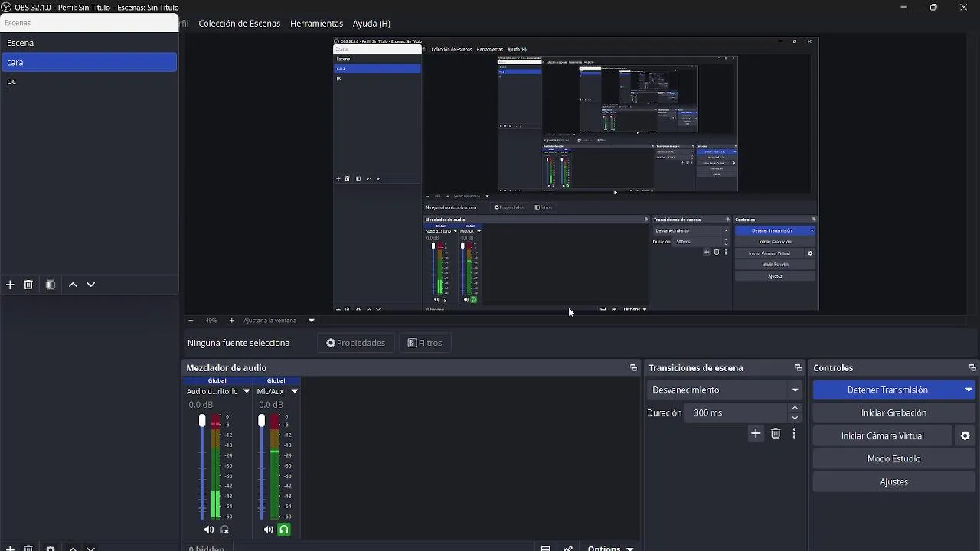Add a new scene transition
This screenshot has height=551, width=980.
(x=756, y=434)
